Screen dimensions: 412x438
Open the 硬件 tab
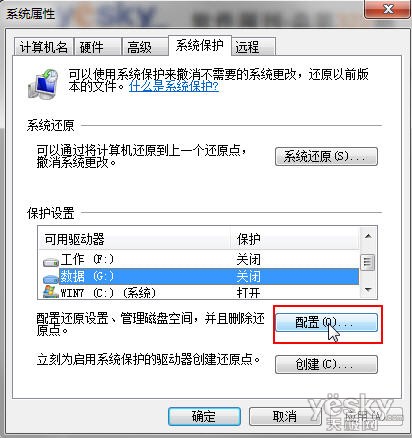97,47
